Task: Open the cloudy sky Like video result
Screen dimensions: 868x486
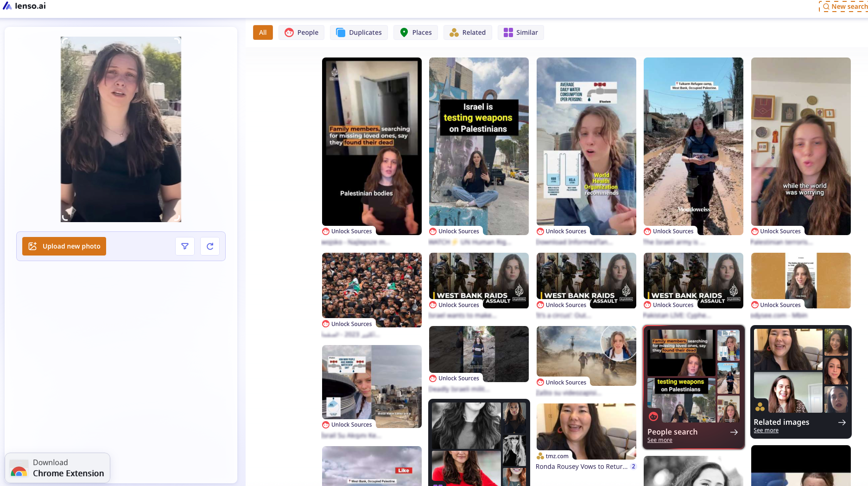Action: point(372,466)
